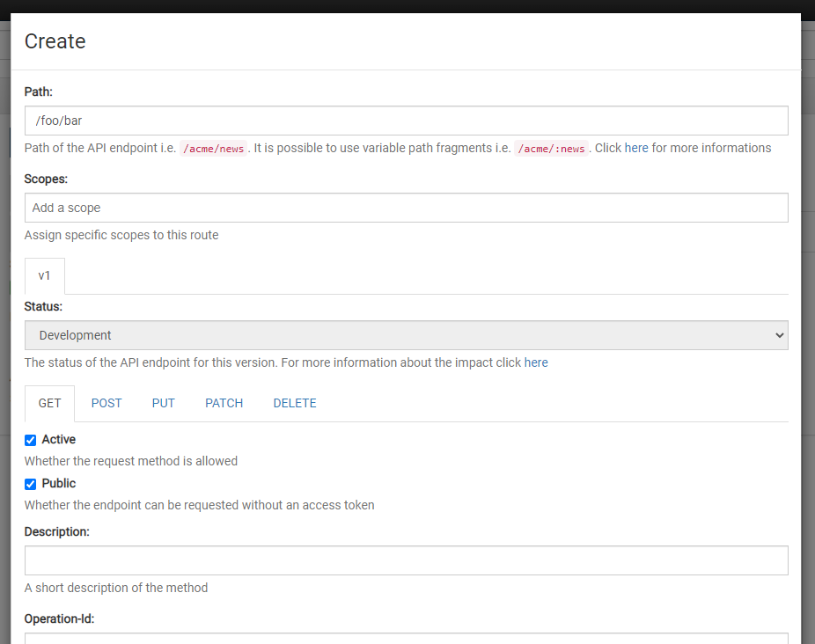Screen dimensions: 815x644
Task: Switch to the POST method tab
Action: click(x=106, y=403)
